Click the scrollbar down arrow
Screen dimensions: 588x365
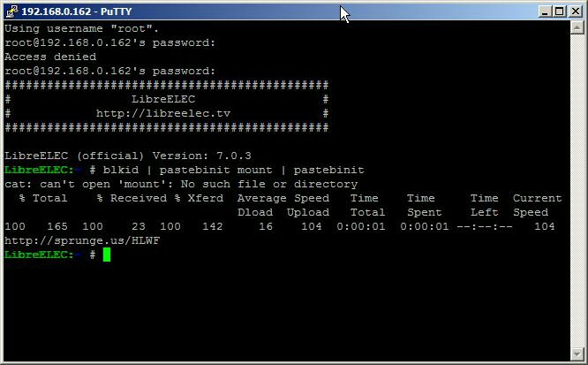(577, 354)
